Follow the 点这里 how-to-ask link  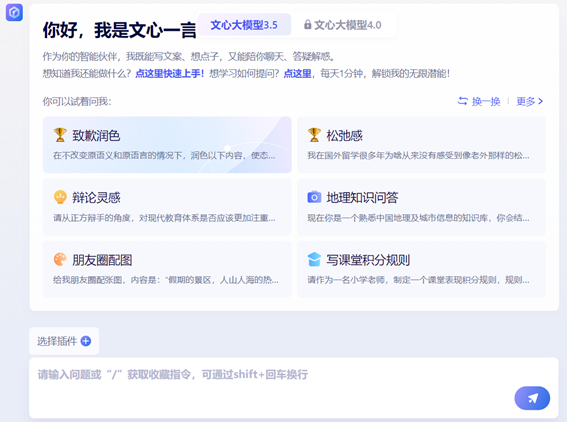(297, 74)
